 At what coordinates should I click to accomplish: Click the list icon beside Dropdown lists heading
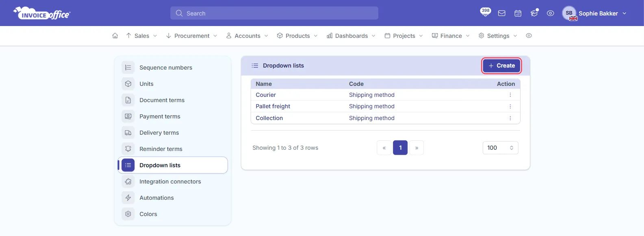click(255, 66)
